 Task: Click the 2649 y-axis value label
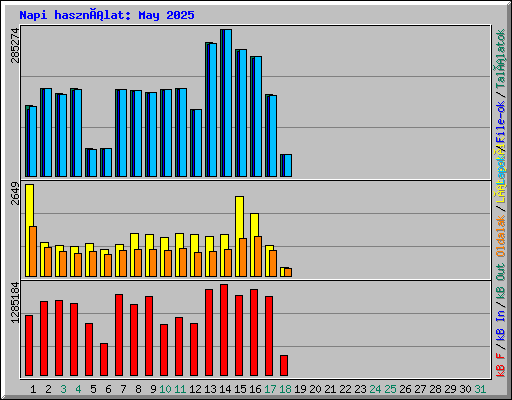tap(15, 193)
